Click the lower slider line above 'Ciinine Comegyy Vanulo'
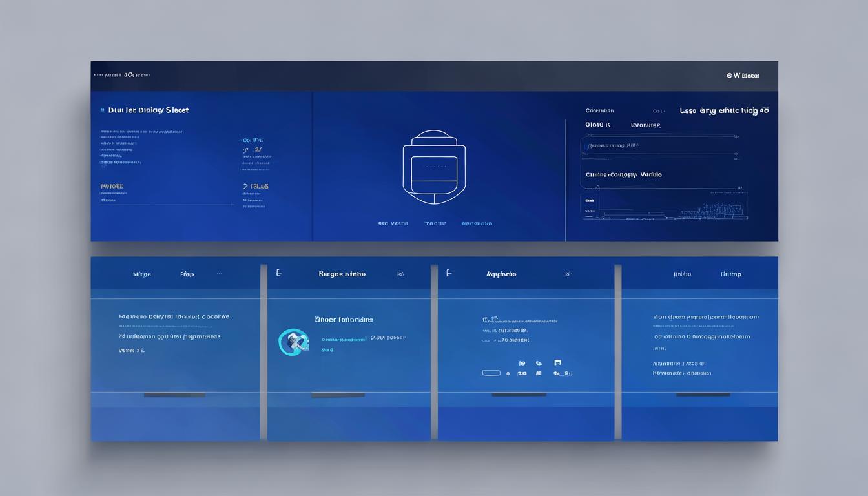Screen dimensions: 868x496 pyautogui.click(x=659, y=154)
